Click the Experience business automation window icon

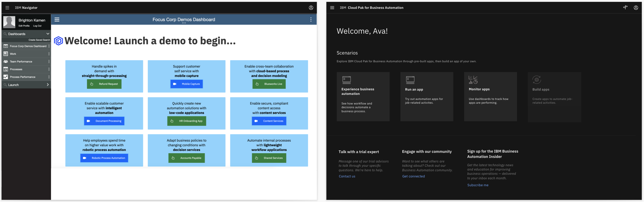coord(347,80)
